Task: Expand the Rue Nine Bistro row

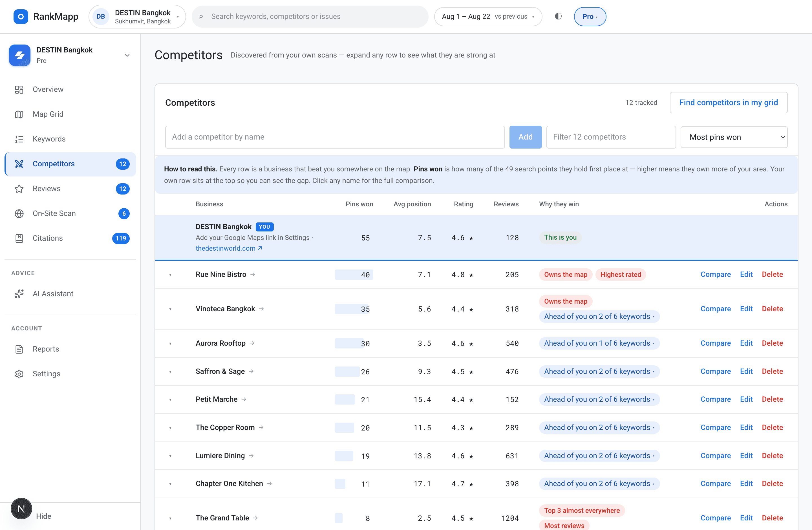Action: [x=170, y=275]
